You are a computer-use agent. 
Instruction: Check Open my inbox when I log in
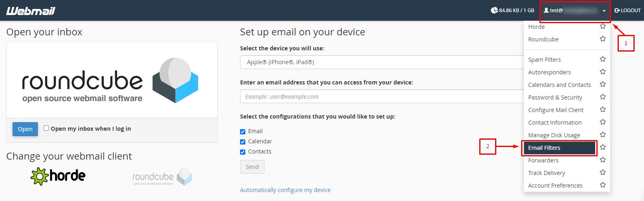click(x=46, y=128)
